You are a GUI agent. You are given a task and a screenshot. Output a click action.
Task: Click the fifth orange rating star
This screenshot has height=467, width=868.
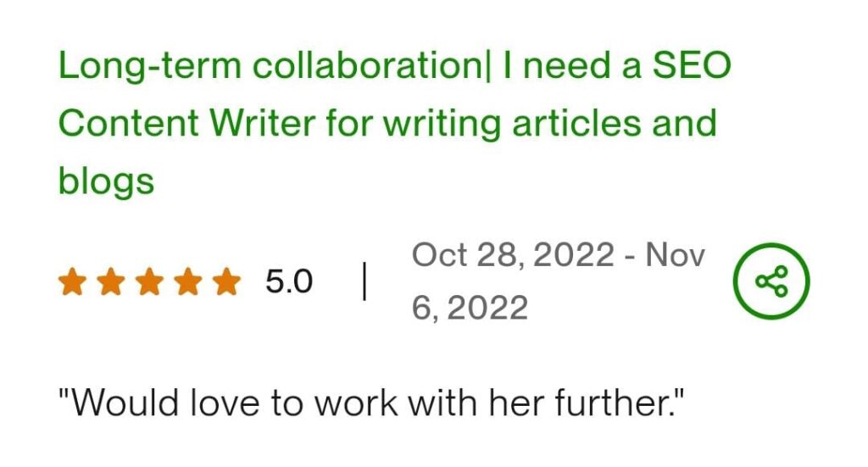tap(225, 282)
